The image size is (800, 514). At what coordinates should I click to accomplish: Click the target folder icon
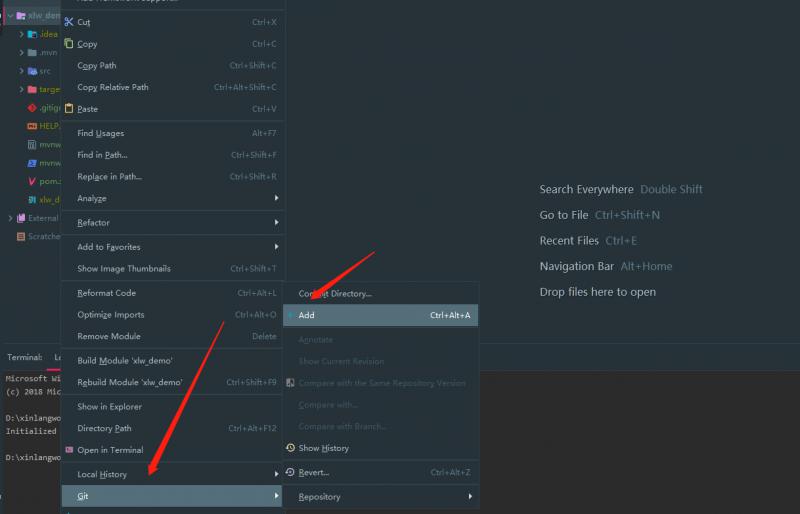[x=32, y=89]
